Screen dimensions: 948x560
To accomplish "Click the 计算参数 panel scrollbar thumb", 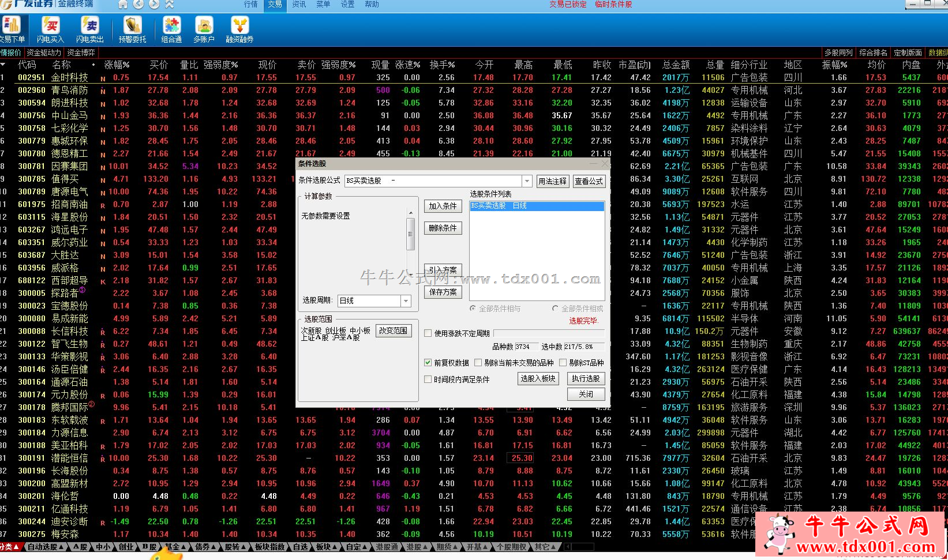I will (411, 234).
